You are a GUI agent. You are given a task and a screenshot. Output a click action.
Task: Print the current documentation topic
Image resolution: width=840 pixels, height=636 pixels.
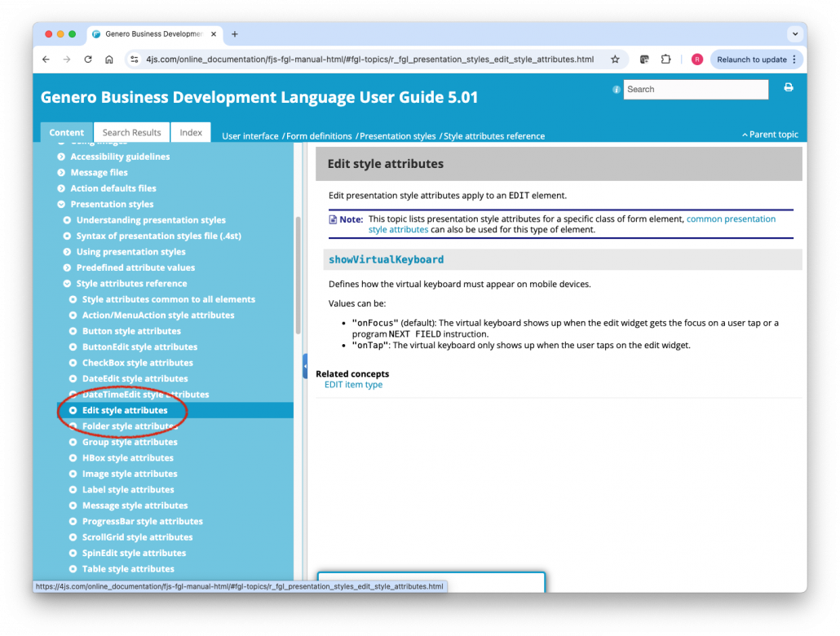pyautogui.click(x=789, y=87)
